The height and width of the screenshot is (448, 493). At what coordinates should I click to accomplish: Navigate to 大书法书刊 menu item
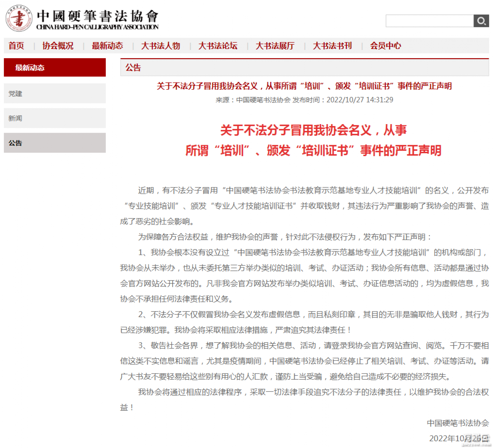pyautogui.click(x=332, y=46)
